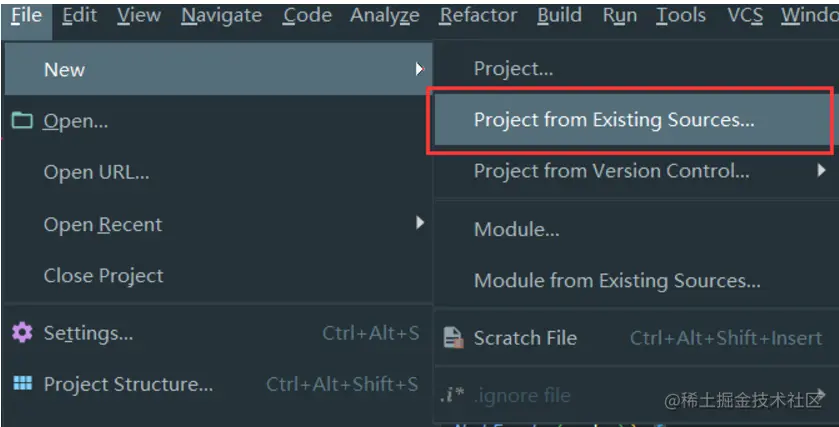Click the Settings gear icon
The height and width of the screenshot is (427, 839).
22,333
